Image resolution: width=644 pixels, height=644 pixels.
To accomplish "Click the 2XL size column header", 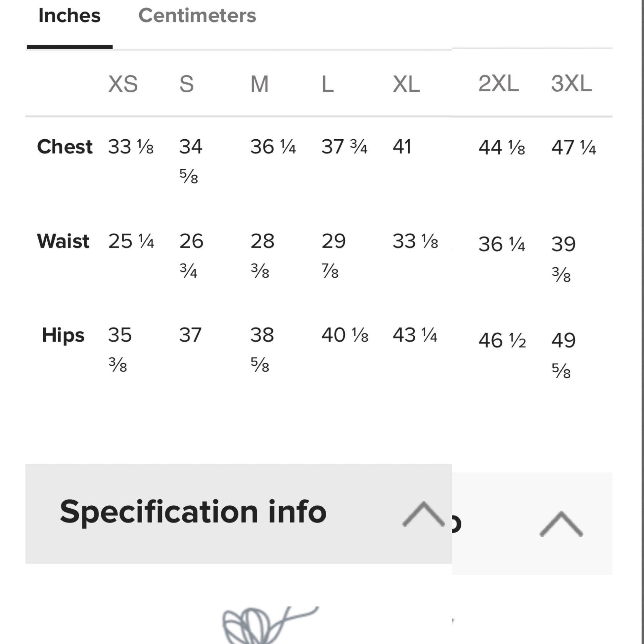I will 499,83.
